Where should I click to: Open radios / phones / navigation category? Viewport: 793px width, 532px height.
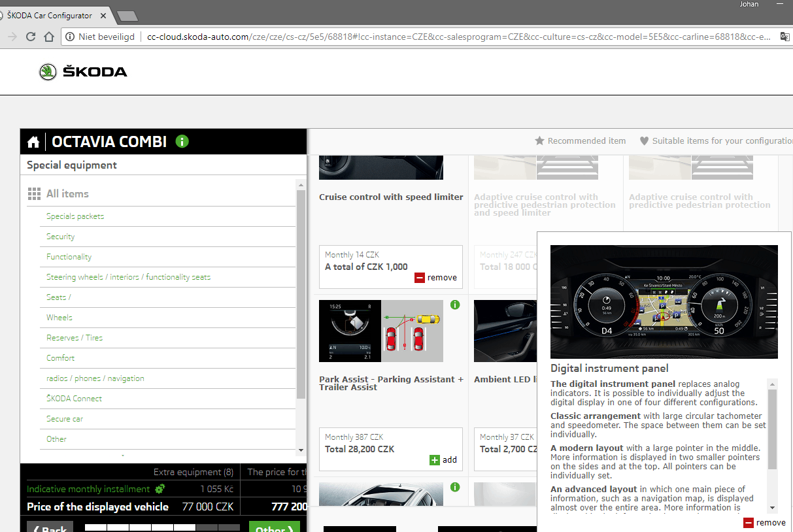(x=95, y=378)
